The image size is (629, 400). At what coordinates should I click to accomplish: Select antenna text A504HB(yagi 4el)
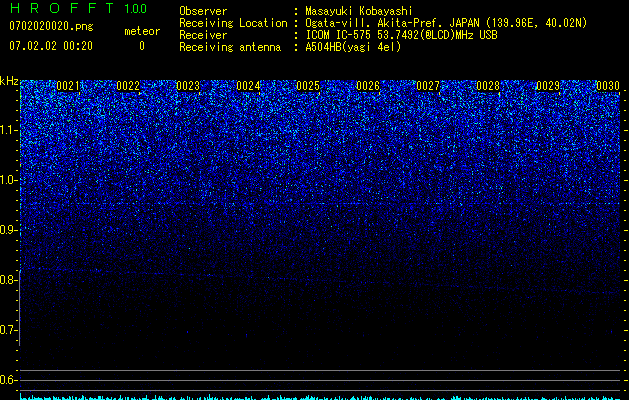[353, 47]
